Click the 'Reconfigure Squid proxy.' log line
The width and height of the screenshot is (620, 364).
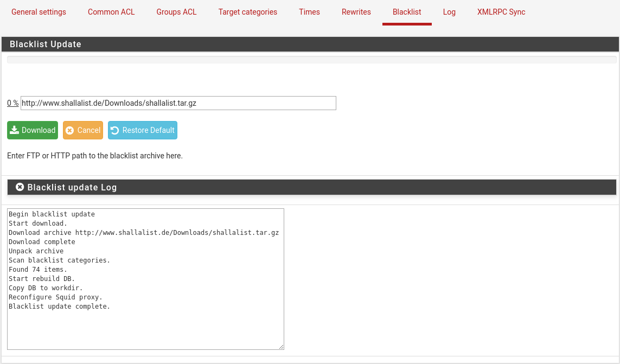tap(55, 297)
